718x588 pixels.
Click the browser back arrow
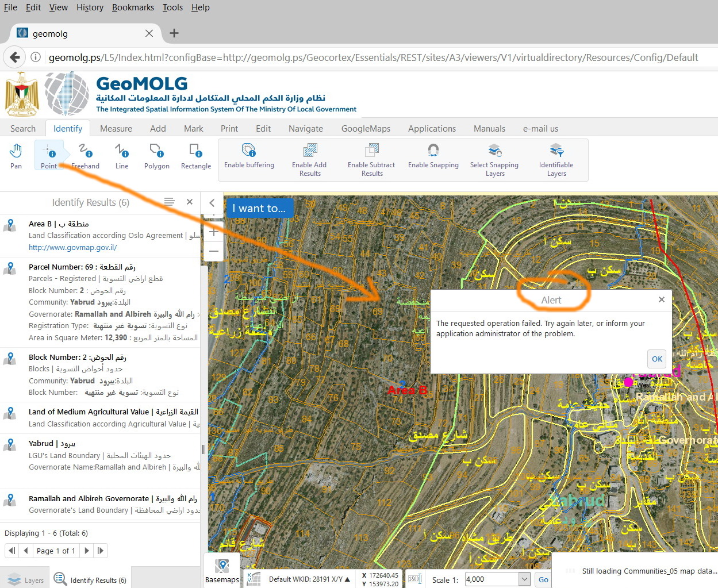15,57
